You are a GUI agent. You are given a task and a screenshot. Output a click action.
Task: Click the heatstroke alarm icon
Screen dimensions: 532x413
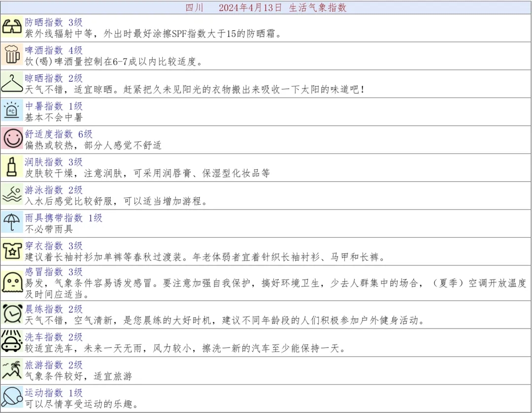click(12, 111)
